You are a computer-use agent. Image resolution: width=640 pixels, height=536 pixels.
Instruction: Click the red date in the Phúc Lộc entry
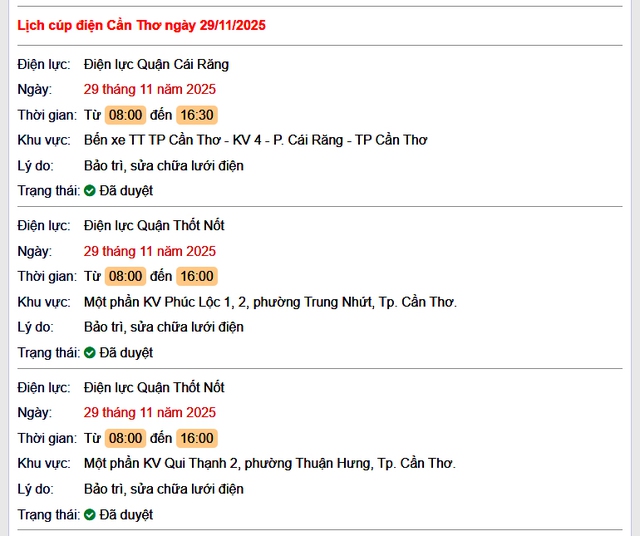150,251
